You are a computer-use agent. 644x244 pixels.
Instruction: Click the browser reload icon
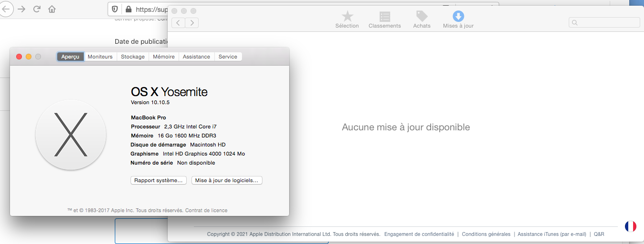[x=37, y=9]
